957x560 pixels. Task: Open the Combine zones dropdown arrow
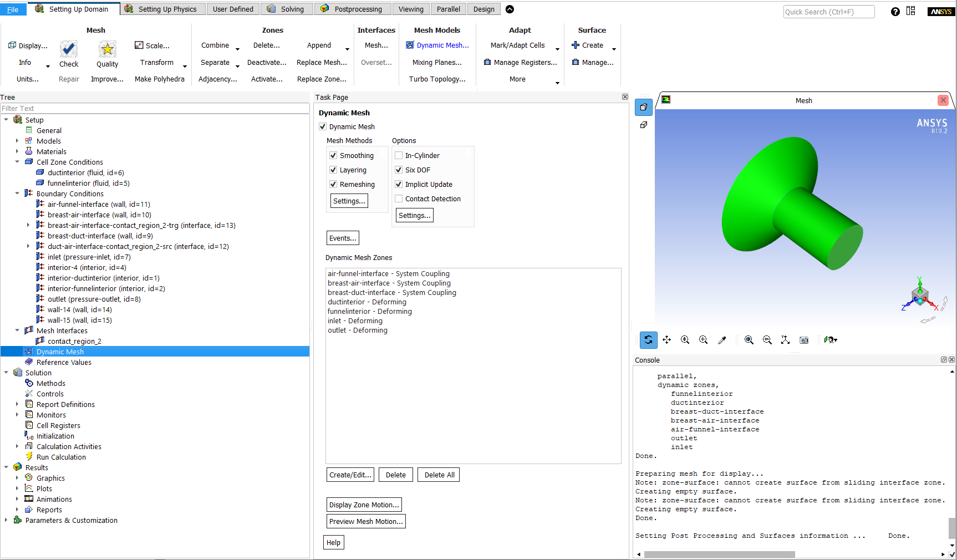click(x=237, y=49)
